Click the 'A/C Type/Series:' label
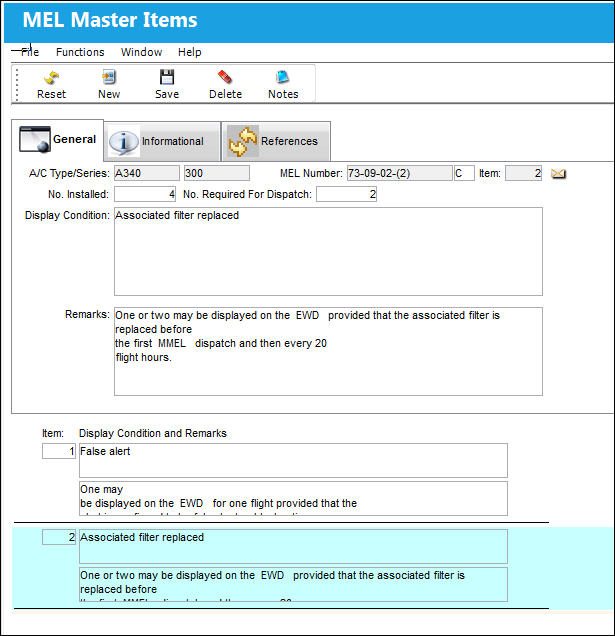The image size is (615, 636). point(69,173)
